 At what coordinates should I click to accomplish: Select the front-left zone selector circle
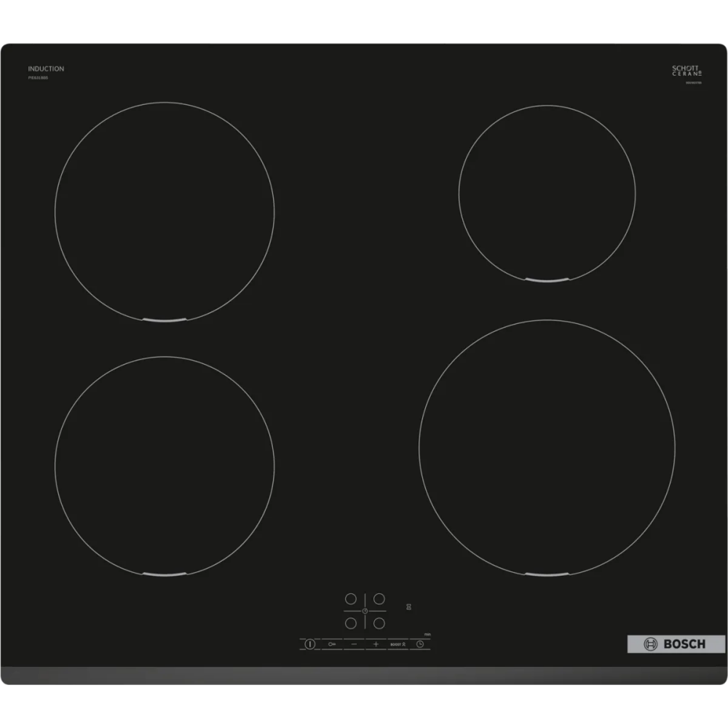click(351, 623)
